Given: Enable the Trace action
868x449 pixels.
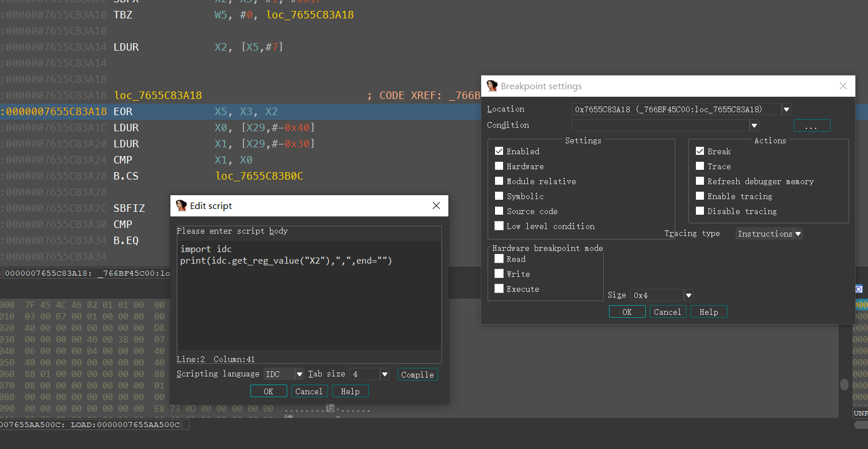Looking at the screenshot, I should click(700, 166).
